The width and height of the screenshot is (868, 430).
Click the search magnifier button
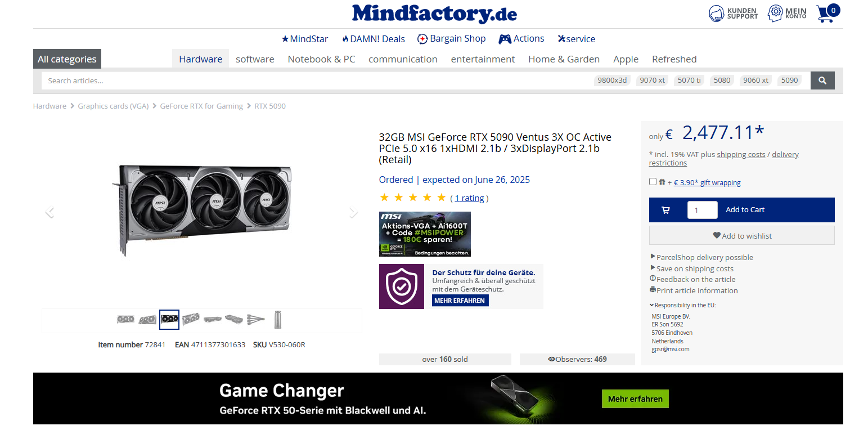822,80
